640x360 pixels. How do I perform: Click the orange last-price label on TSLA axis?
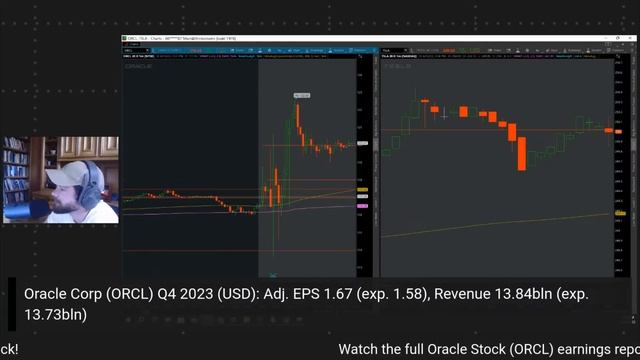tap(619, 131)
